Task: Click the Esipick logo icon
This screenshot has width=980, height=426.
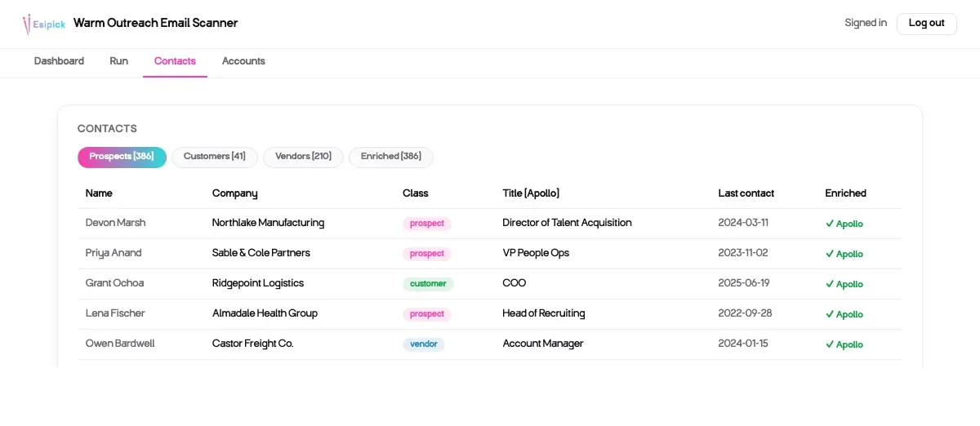Action: click(x=44, y=24)
